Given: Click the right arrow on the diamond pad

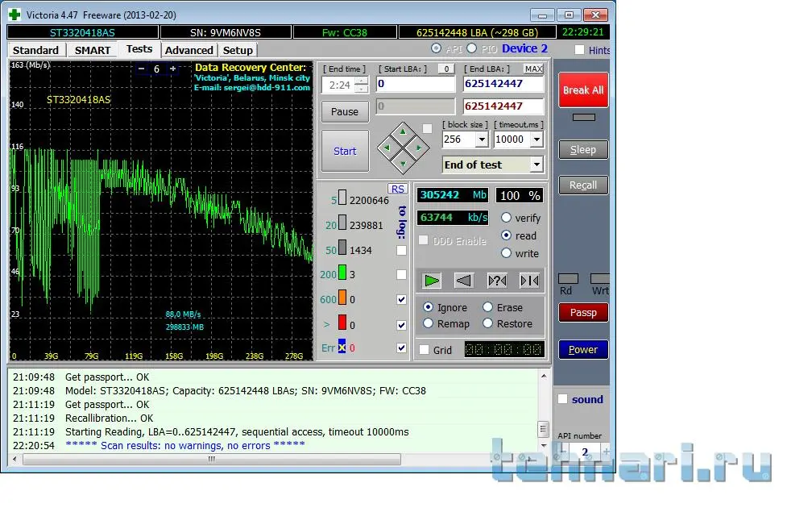Looking at the screenshot, I should point(420,148).
